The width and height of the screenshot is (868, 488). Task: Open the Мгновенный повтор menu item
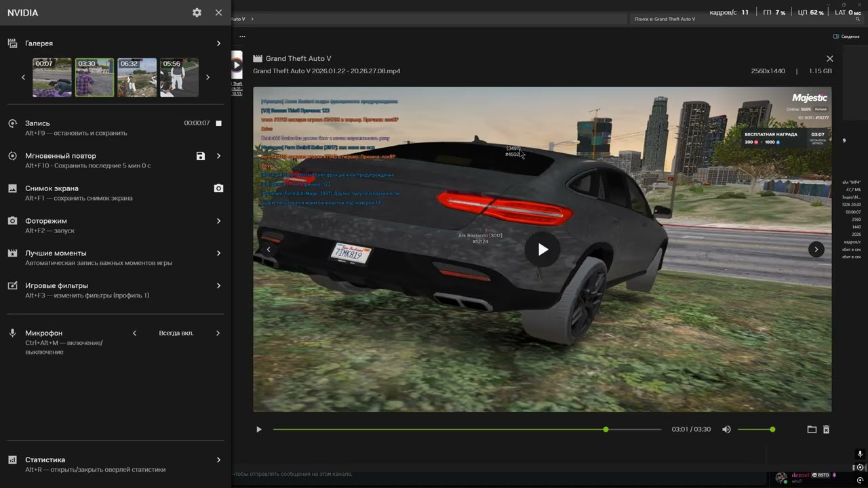(115, 161)
